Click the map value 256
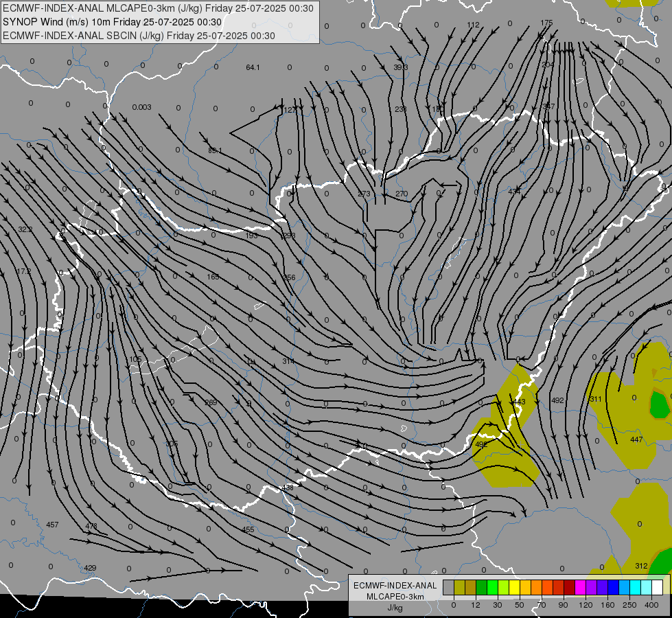672x618 pixels. click(x=289, y=277)
